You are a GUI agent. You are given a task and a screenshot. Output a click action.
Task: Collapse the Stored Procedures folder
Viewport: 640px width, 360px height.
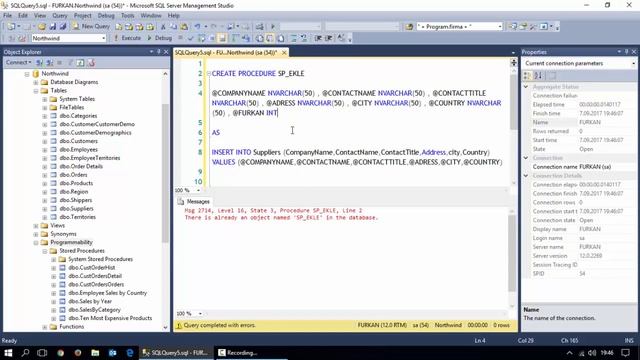coord(45,251)
